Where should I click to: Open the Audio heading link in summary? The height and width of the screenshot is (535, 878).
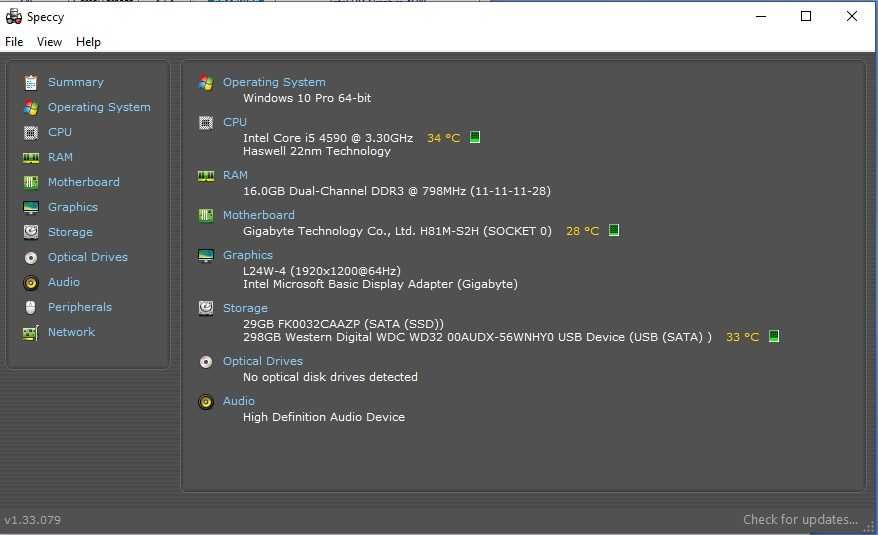coord(239,401)
